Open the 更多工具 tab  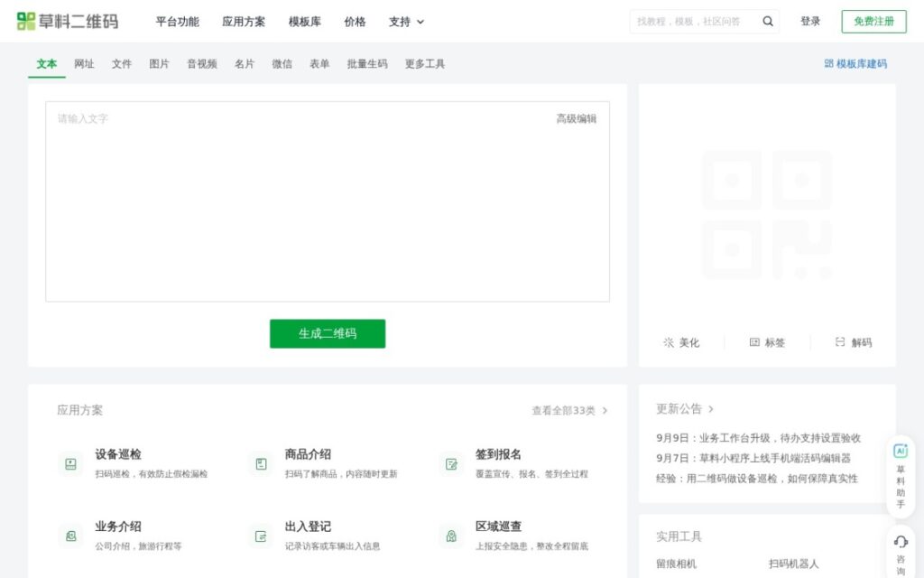[x=425, y=64]
